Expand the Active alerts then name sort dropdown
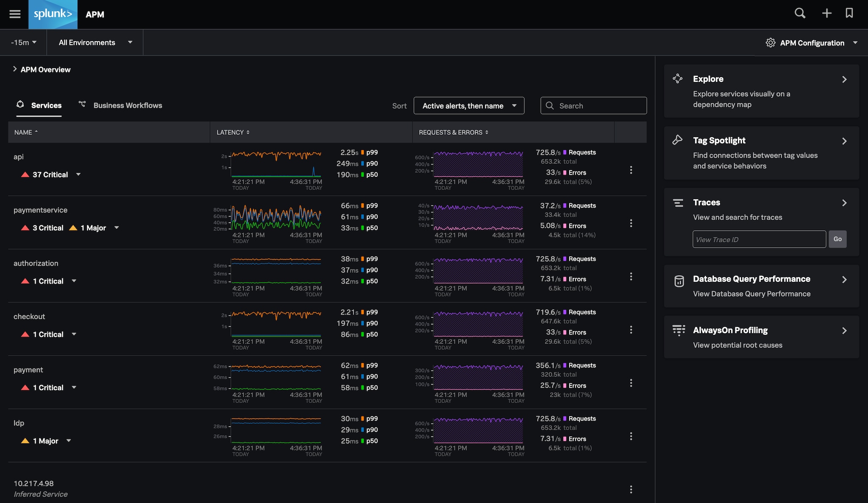The image size is (868, 503). click(469, 106)
